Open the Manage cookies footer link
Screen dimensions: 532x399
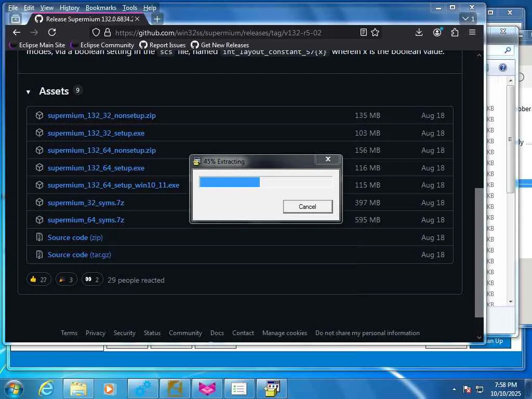(285, 333)
